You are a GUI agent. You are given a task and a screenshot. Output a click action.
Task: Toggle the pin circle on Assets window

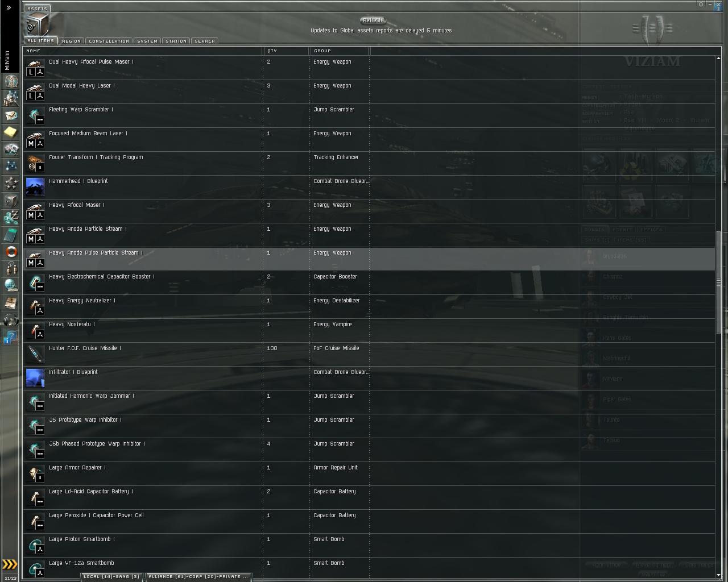pyautogui.click(x=701, y=4)
